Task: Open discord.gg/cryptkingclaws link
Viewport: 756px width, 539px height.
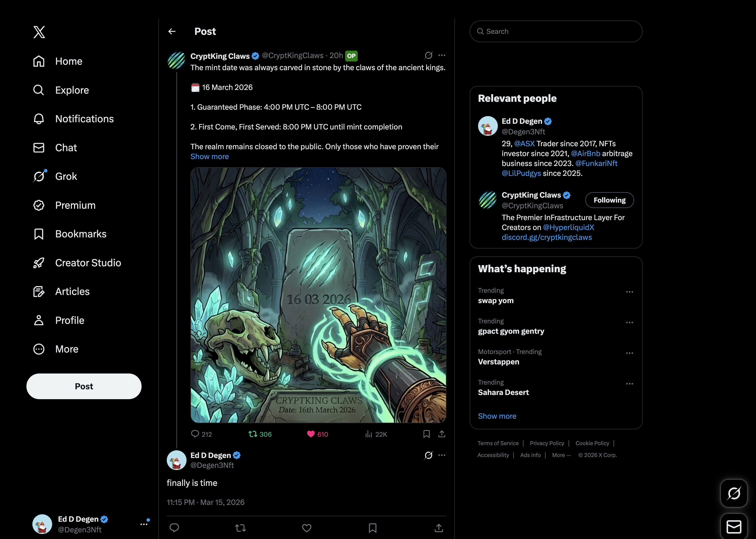Action: (546, 238)
